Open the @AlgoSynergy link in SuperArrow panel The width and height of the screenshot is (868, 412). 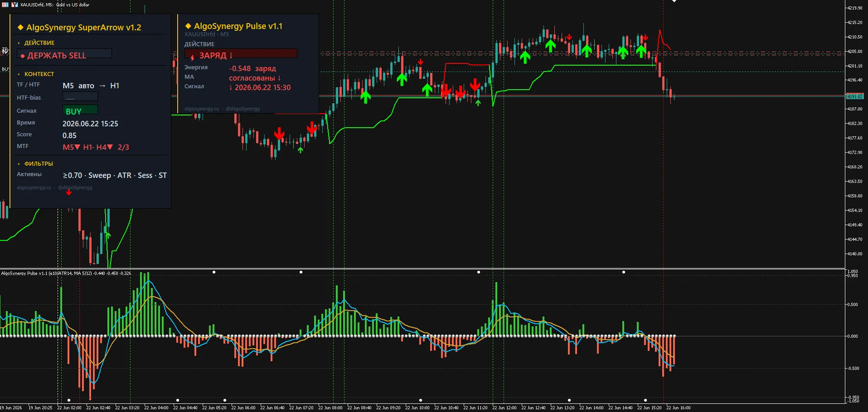75,187
